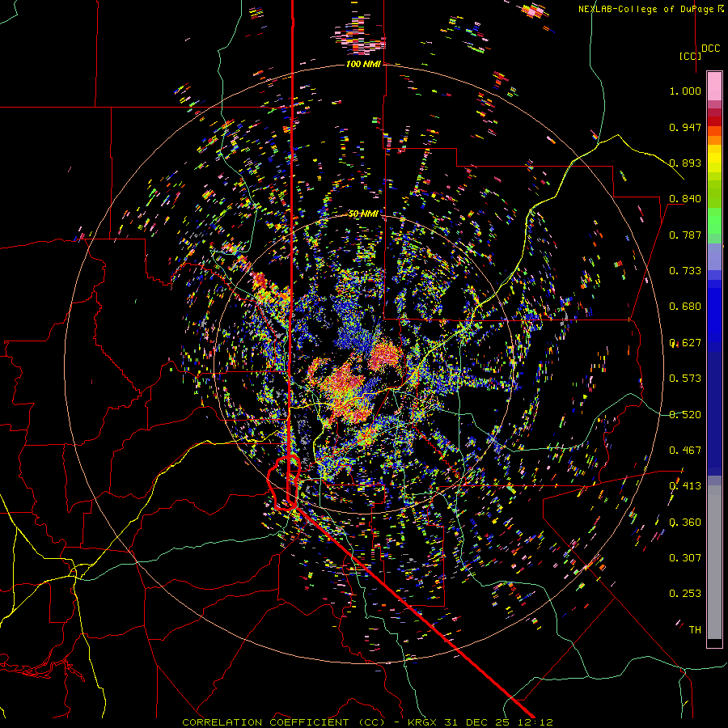Select the 0.787 scale value

[x=685, y=235]
